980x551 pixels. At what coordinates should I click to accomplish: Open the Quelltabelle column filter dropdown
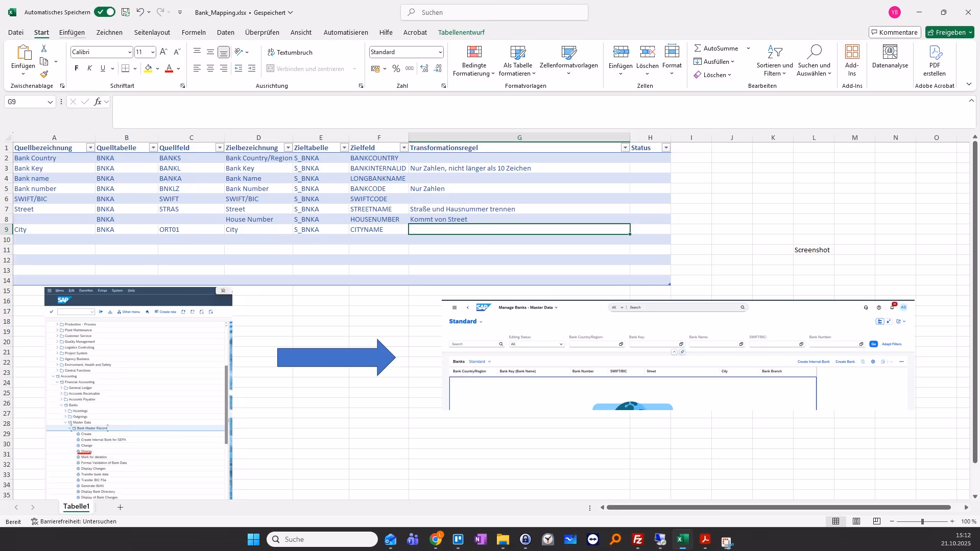153,148
